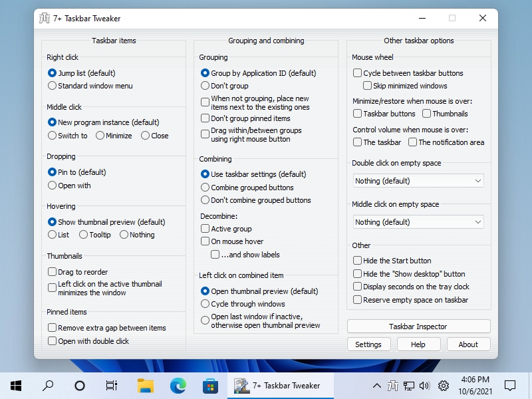The height and width of the screenshot is (399, 532).
Task: Open Microsoft Store taskbar icon
Action: pos(210,386)
